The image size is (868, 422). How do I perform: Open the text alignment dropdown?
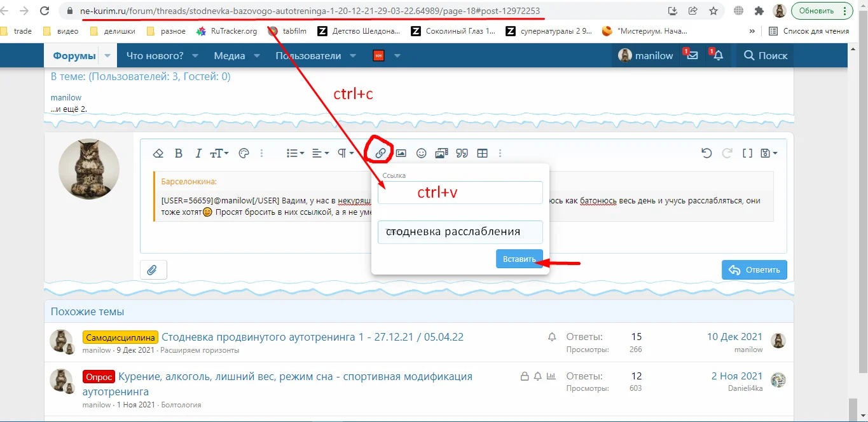tap(320, 153)
